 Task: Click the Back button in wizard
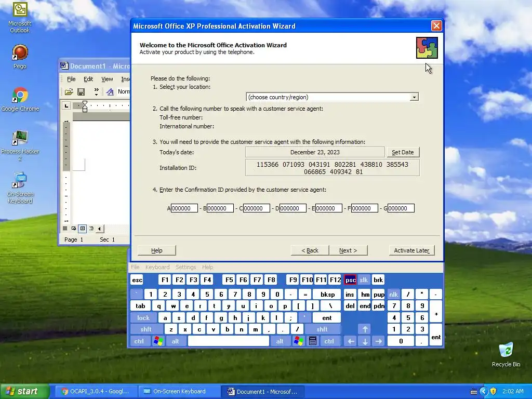point(310,250)
